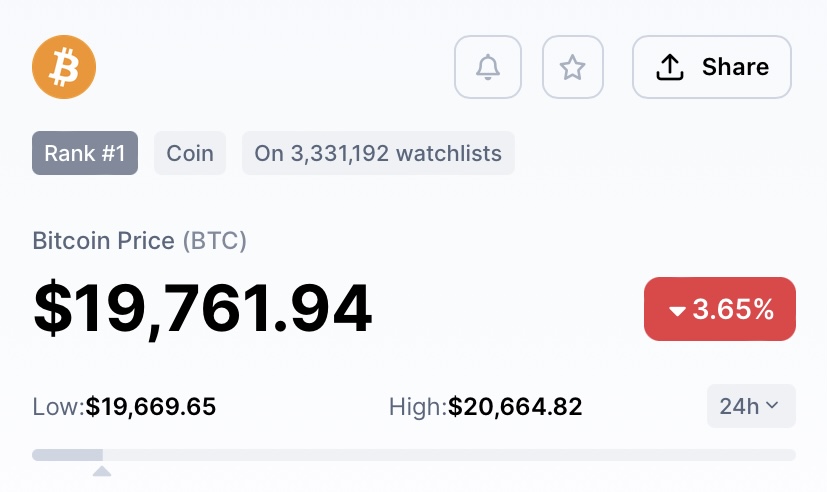
Task: Click the red 3.65% change badge
Action: 719,308
